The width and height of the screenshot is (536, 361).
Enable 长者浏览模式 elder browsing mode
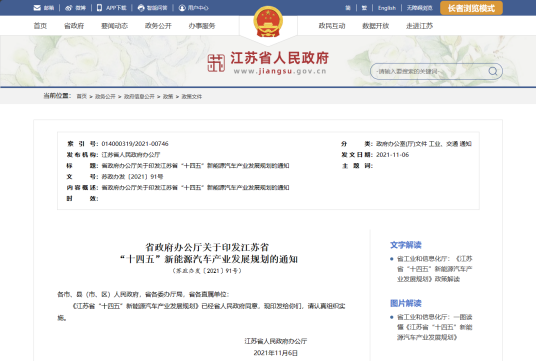(x=471, y=8)
